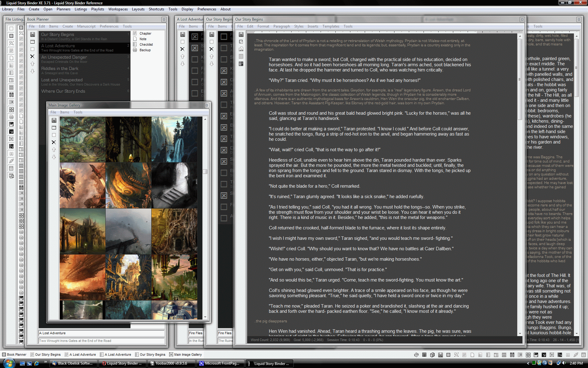Select the printer icon in the left sidebar
This screenshot has height=368, width=588.
[x=11, y=117]
